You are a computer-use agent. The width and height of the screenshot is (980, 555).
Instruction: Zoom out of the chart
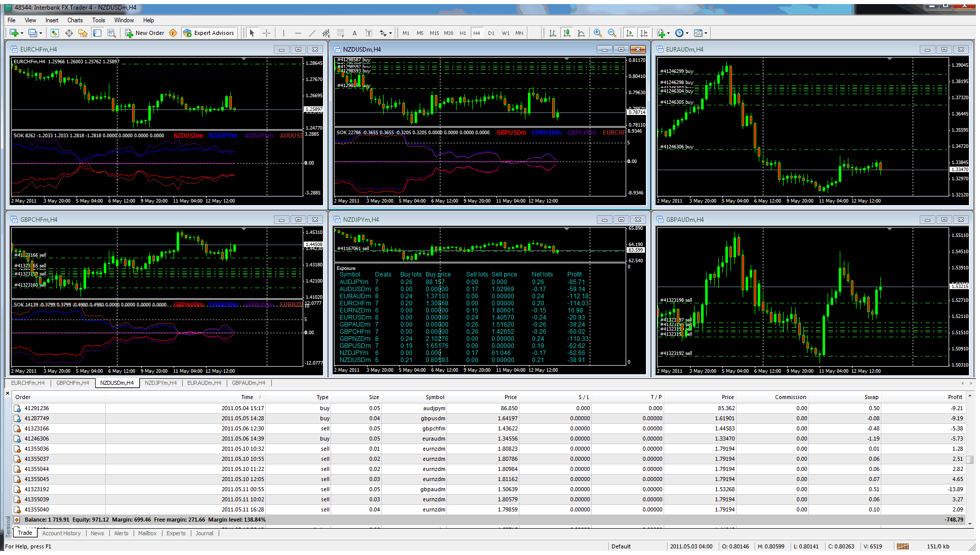pyautogui.click(x=612, y=33)
